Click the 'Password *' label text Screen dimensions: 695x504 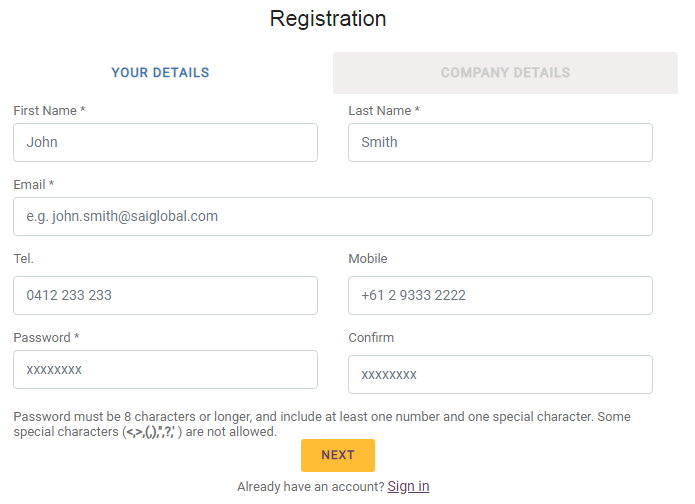[46, 338]
